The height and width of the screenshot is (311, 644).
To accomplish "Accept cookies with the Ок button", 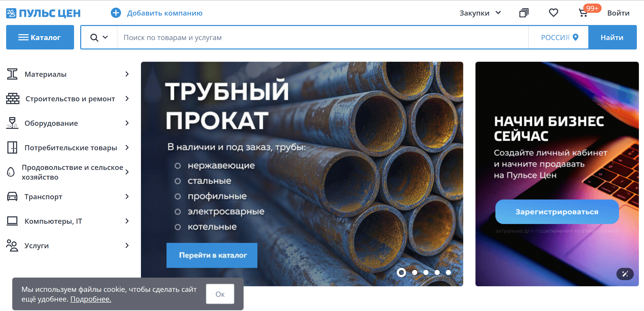I will pyautogui.click(x=220, y=294).
